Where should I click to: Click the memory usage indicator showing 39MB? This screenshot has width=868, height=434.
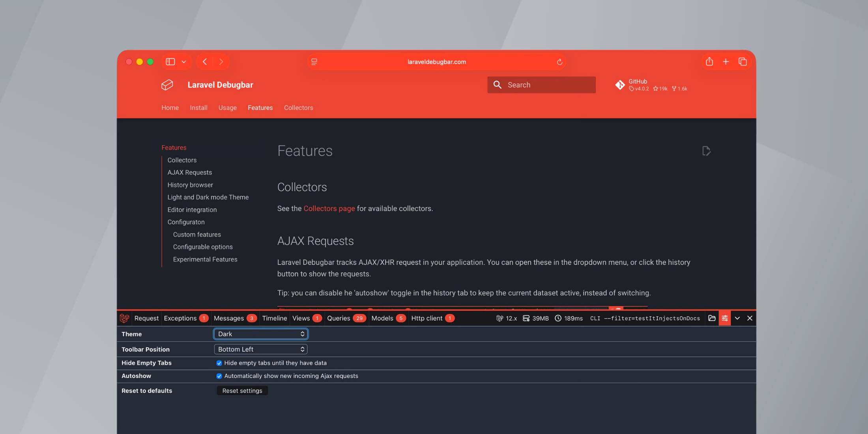(536, 318)
